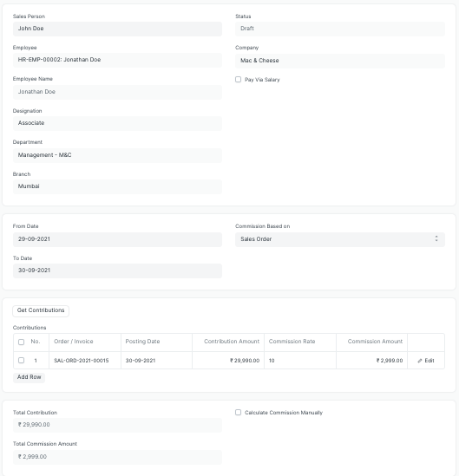Add a row to Contributions table
Image resolution: width=459 pixels, height=476 pixels.
(29, 377)
